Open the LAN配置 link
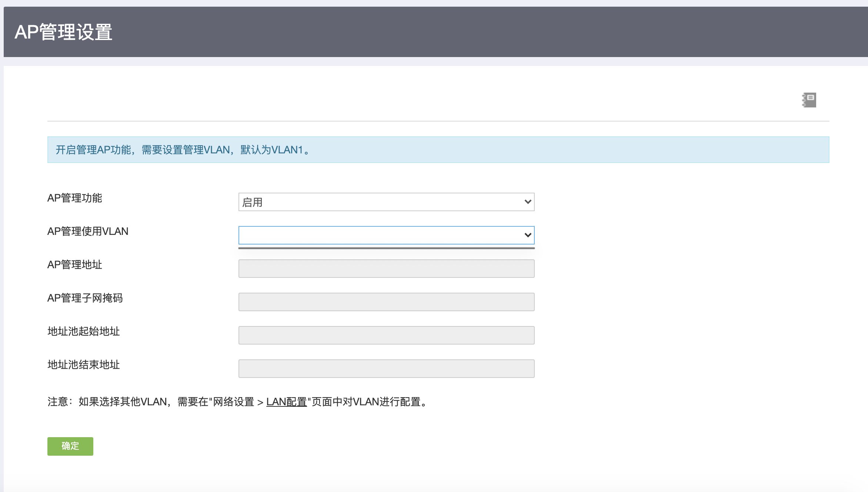868x492 pixels. (286, 402)
